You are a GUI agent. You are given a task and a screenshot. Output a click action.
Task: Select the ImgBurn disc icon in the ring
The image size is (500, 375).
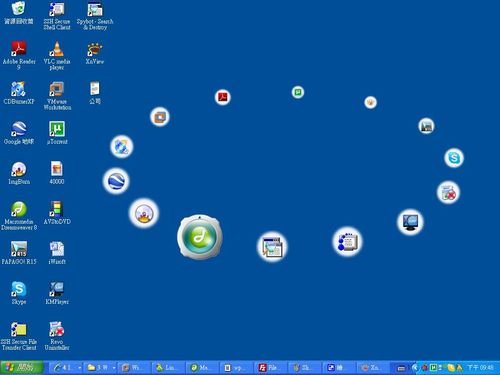(x=144, y=213)
